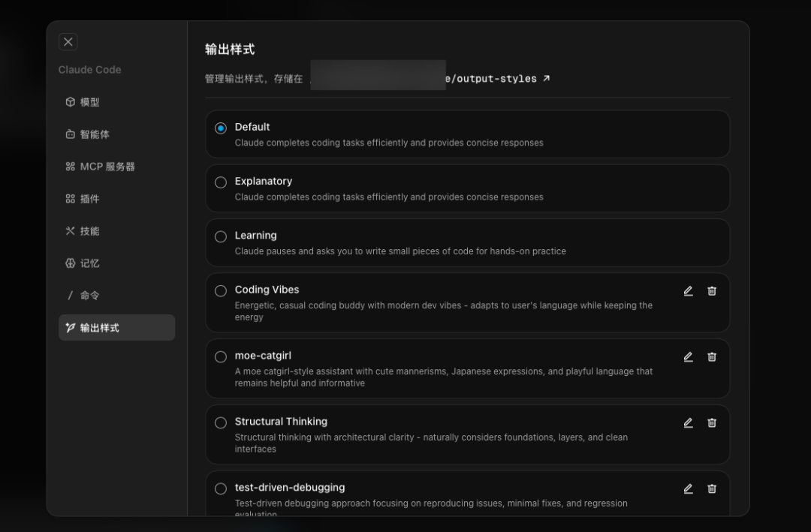Edit the moe-catgirl style
Viewport: 811px width, 532px height.
click(688, 357)
